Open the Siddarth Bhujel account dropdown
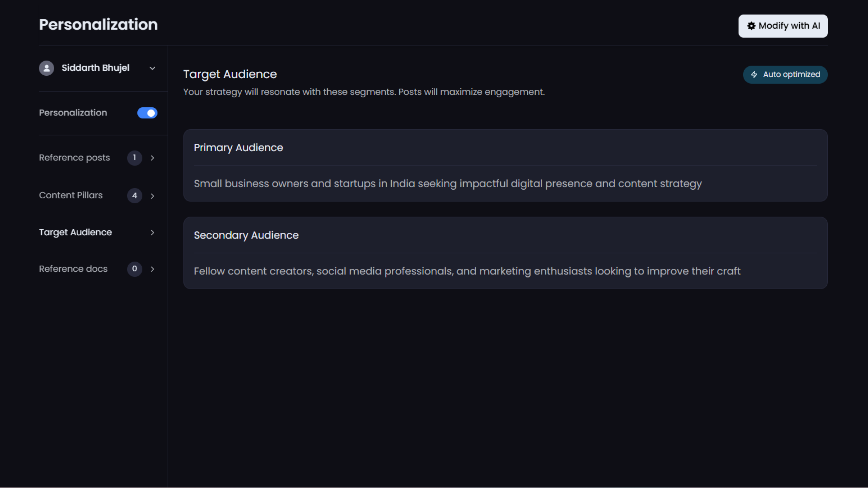 coord(152,68)
